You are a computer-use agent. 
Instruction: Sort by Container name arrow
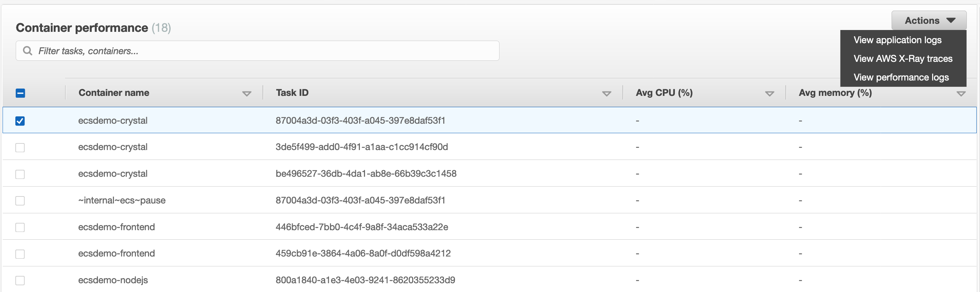point(247,94)
